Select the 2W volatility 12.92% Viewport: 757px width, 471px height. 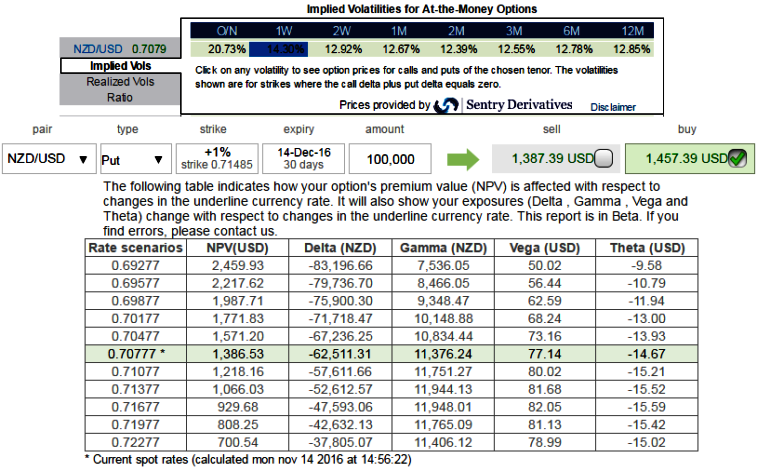click(x=343, y=49)
